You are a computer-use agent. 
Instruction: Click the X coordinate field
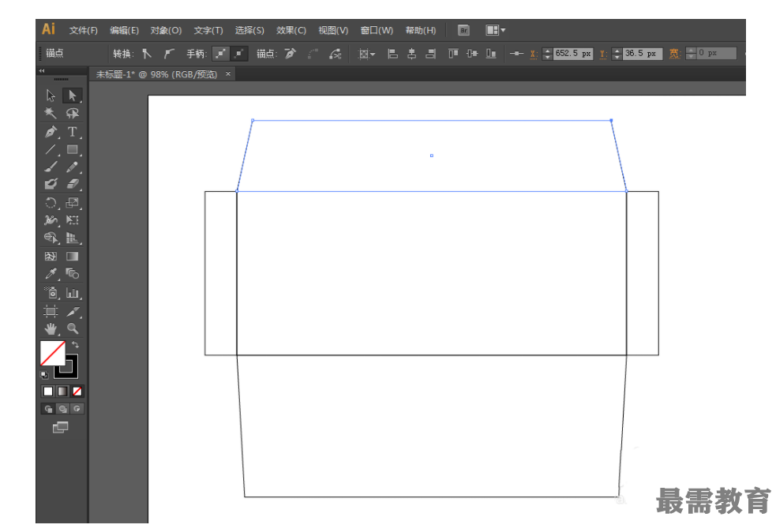(573, 54)
